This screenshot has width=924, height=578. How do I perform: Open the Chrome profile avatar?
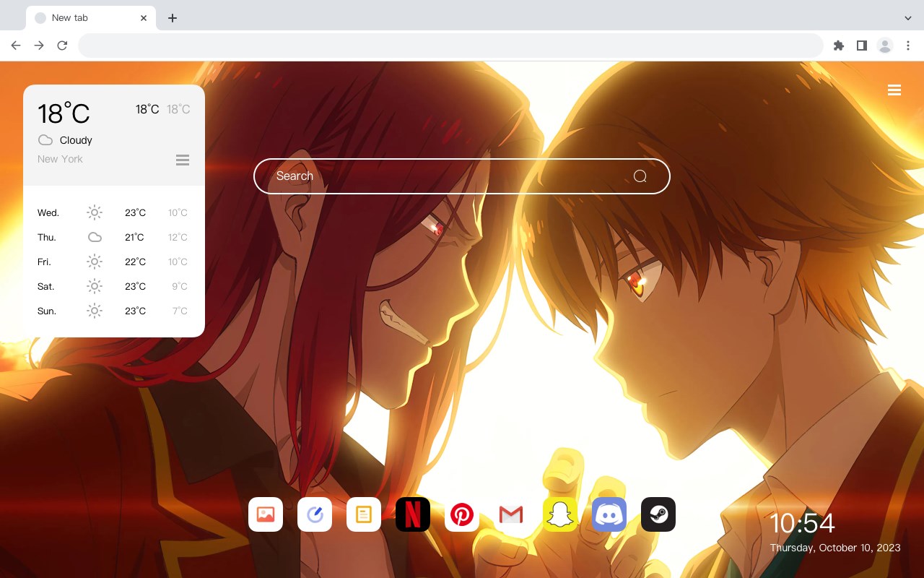point(885,46)
